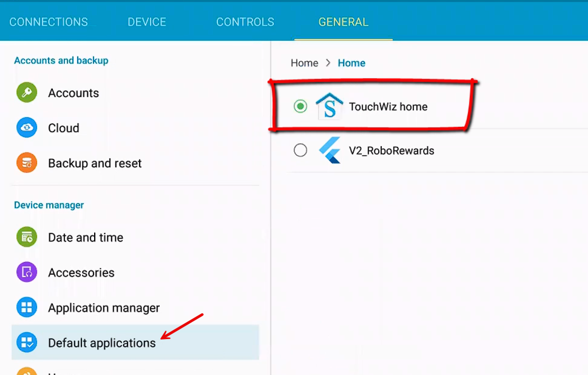The width and height of the screenshot is (588, 375).
Task: Open Date and time settings
Action: (x=135, y=237)
